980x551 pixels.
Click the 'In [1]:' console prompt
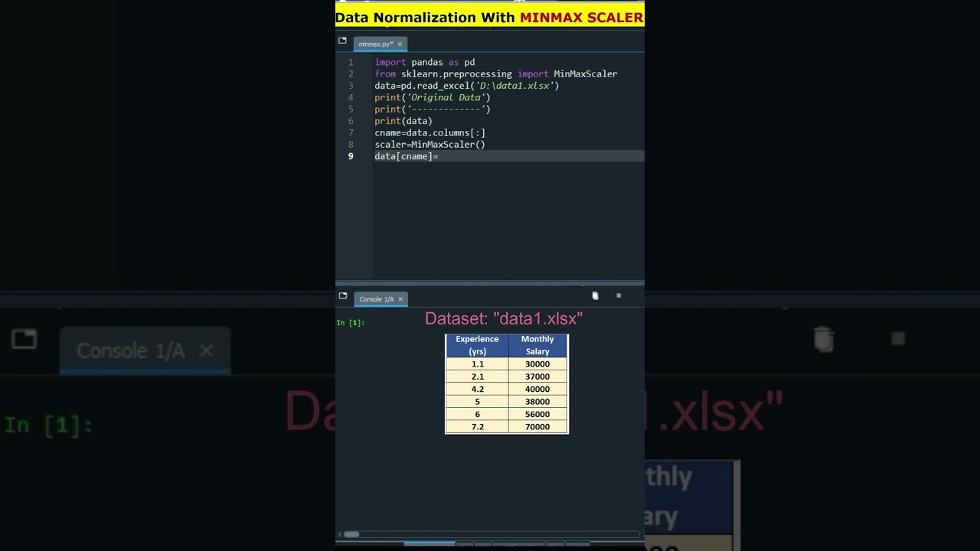tap(351, 322)
